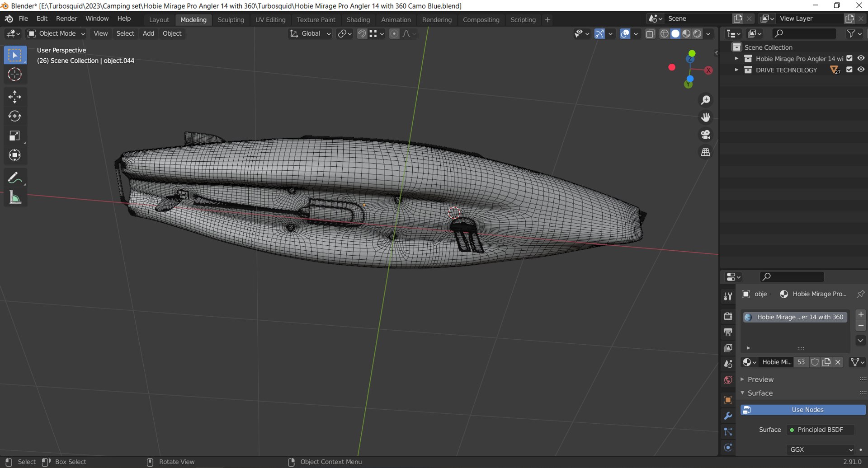Switch to UV Editing workspace tab

[270, 19]
